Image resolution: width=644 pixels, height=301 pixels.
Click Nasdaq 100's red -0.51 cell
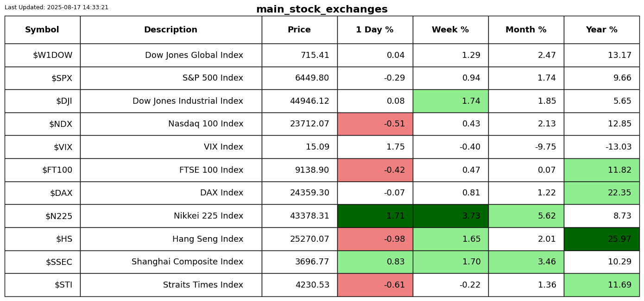click(375, 124)
